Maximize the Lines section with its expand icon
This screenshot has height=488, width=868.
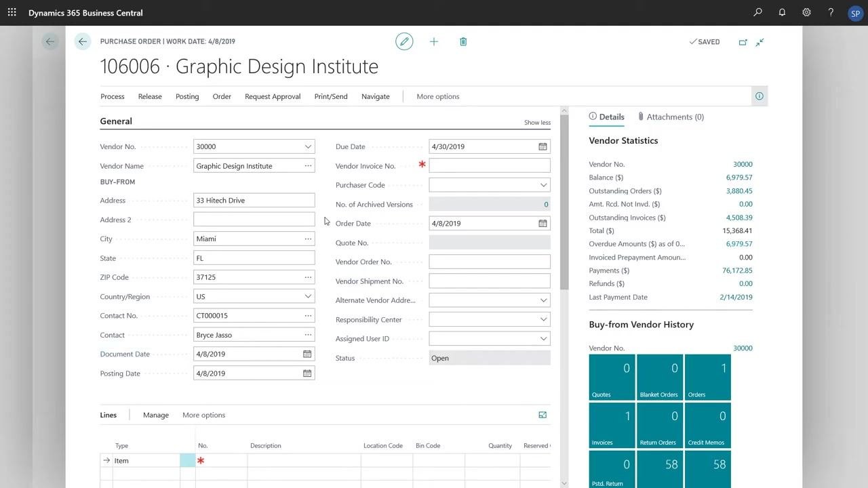point(542,415)
